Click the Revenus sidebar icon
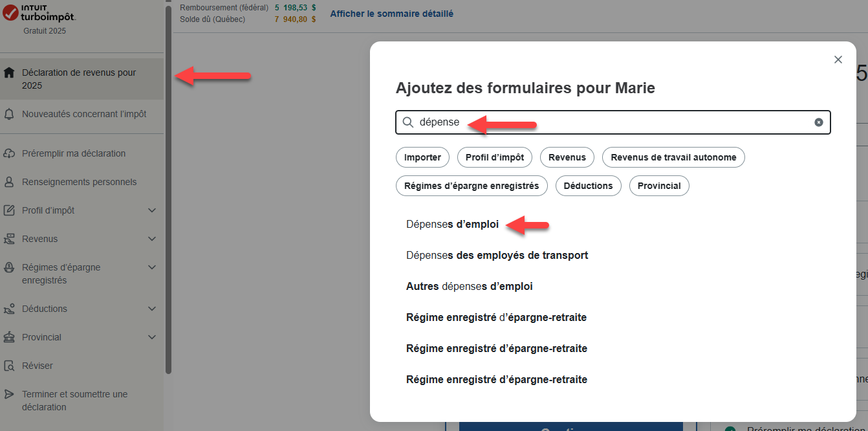Viewport: 868px width, 431px height. (x=9, y=239)
